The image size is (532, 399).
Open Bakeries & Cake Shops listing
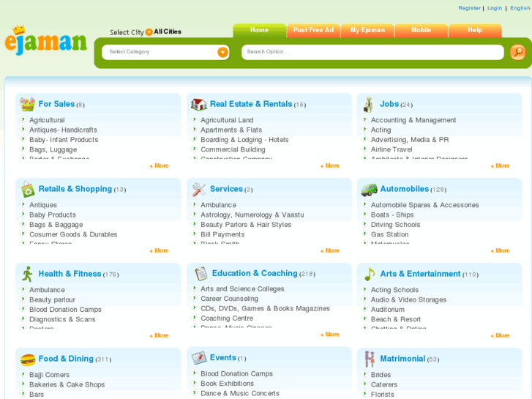pyautogui.click(x=67, y=385)
